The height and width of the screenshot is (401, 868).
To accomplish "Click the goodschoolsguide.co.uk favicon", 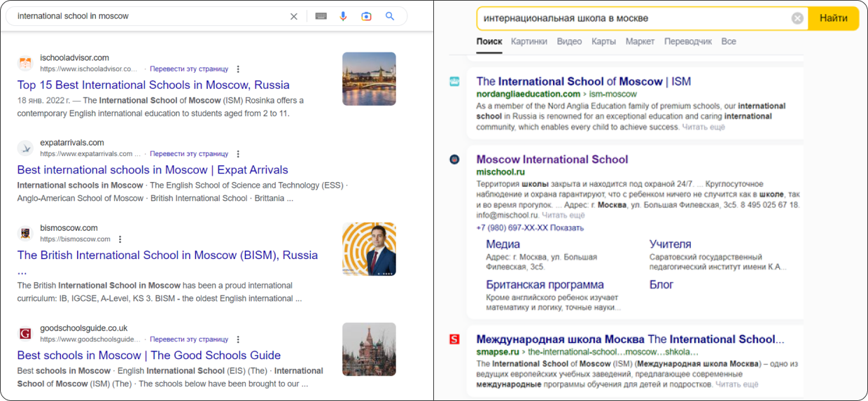I will pos(25,333).
